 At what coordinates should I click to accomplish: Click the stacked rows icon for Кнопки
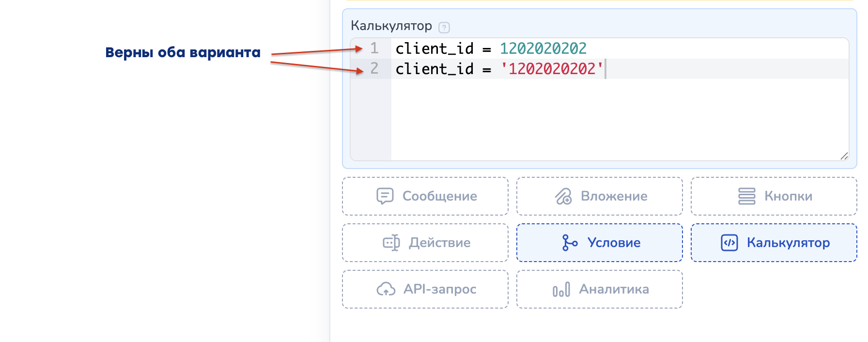(746, 196)
